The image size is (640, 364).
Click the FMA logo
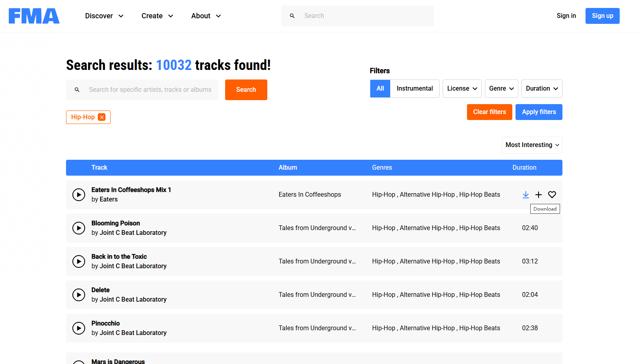pos(34,16)
